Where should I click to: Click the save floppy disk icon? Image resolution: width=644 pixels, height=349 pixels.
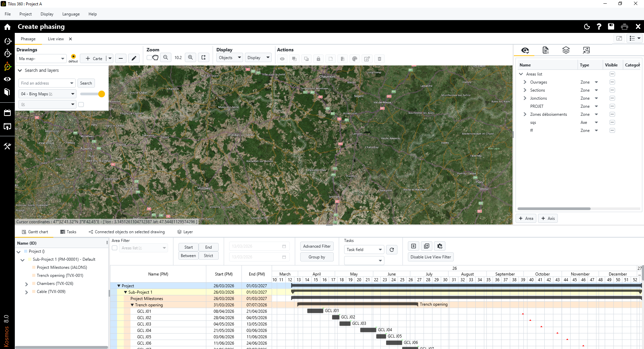pos(611,27)
